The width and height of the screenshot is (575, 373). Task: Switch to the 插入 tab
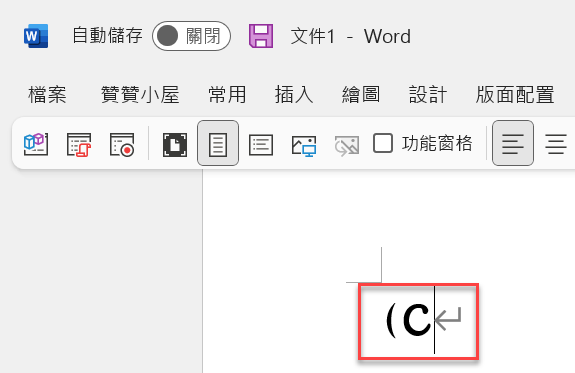coord(294,95)
